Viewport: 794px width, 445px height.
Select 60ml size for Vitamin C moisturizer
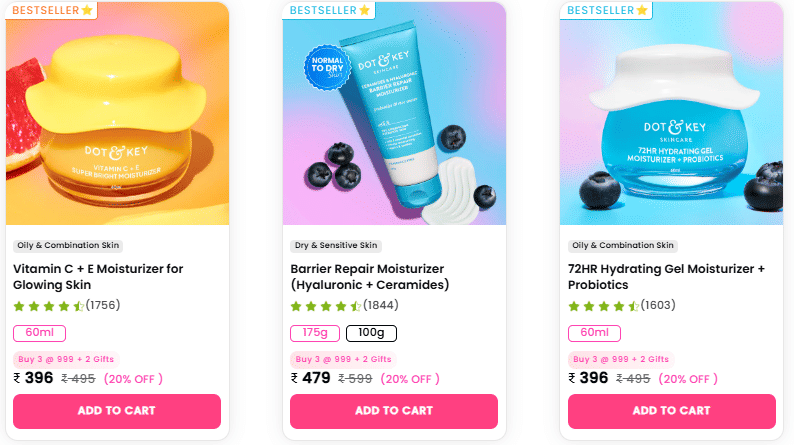tap(39, 333)
